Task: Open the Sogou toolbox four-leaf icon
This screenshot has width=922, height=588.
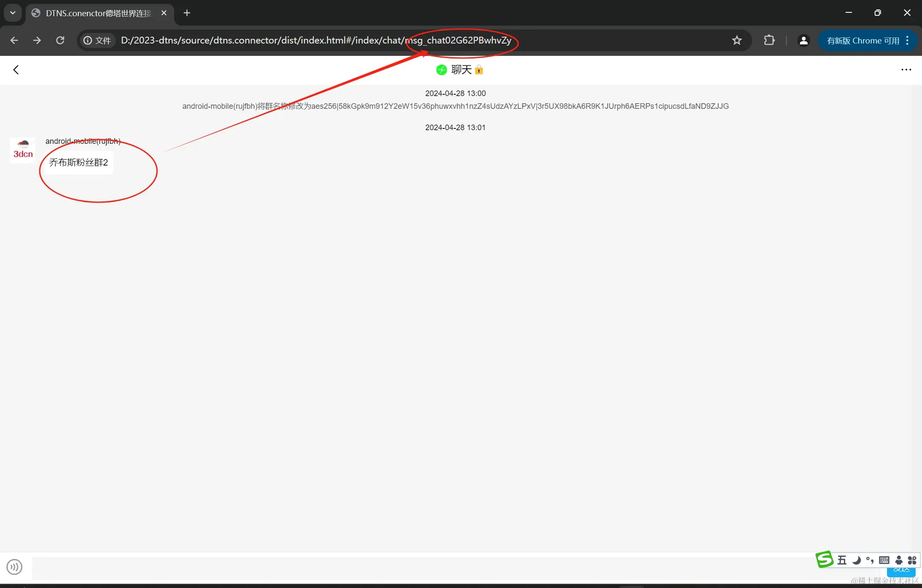Action: pyautogui.click(x=912, y=560)
